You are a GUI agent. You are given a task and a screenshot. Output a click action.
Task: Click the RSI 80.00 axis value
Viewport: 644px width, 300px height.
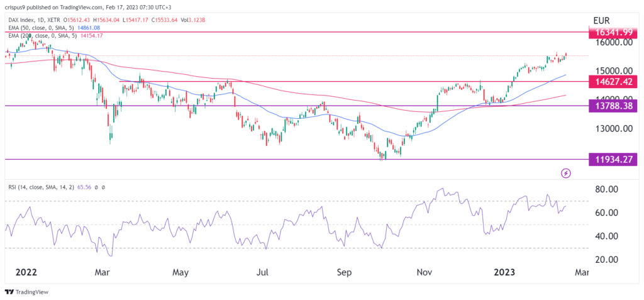pos(606,189)
